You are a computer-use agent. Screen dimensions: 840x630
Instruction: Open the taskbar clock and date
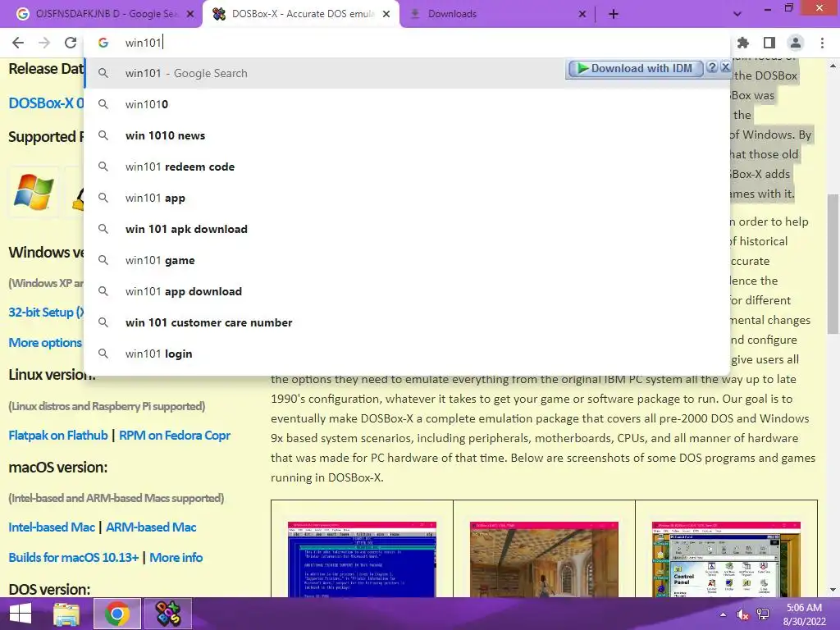804,614
